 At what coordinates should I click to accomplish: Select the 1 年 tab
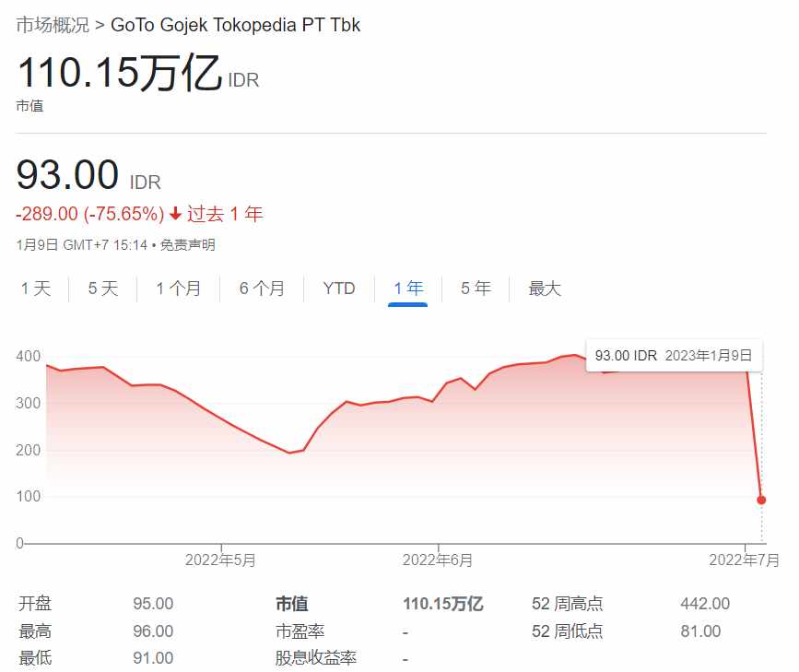408,289
